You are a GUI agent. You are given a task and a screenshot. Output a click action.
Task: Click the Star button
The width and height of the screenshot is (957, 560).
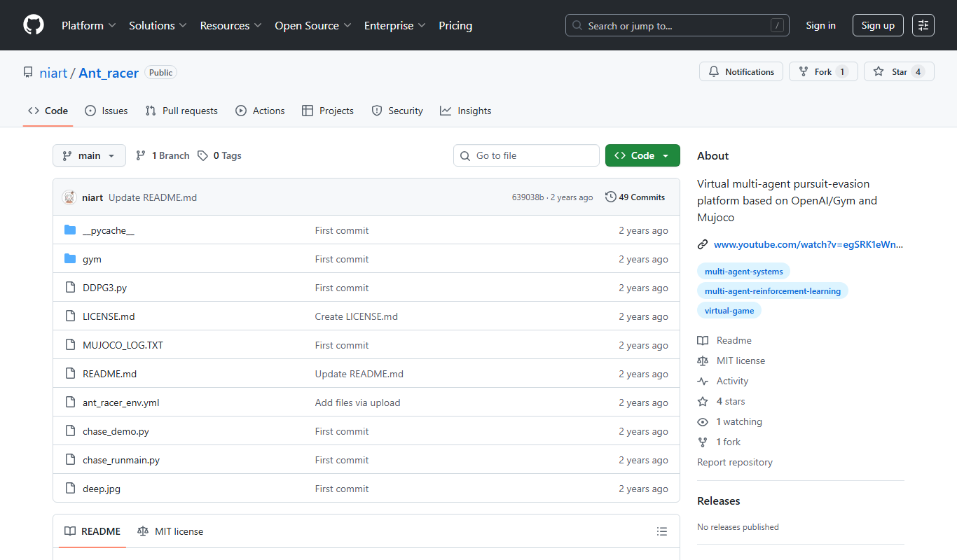coord(899,72)
